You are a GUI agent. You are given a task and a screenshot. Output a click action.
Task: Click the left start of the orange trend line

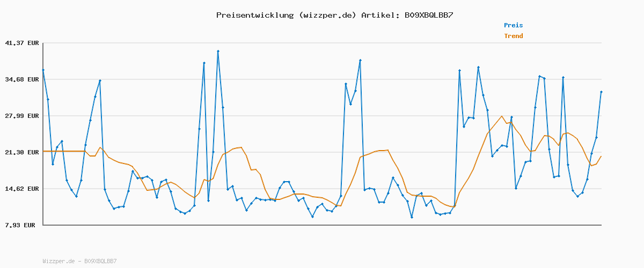pos(43,151)
